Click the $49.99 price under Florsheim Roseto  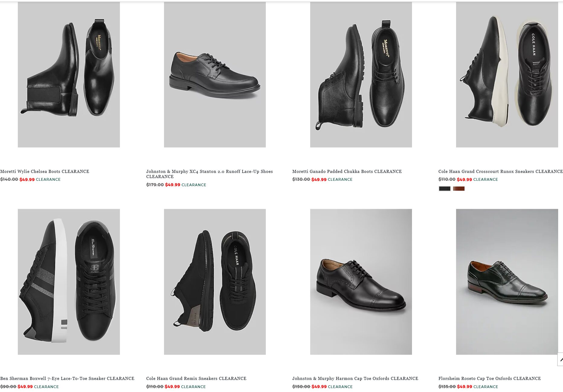click(x=464, y=387)
